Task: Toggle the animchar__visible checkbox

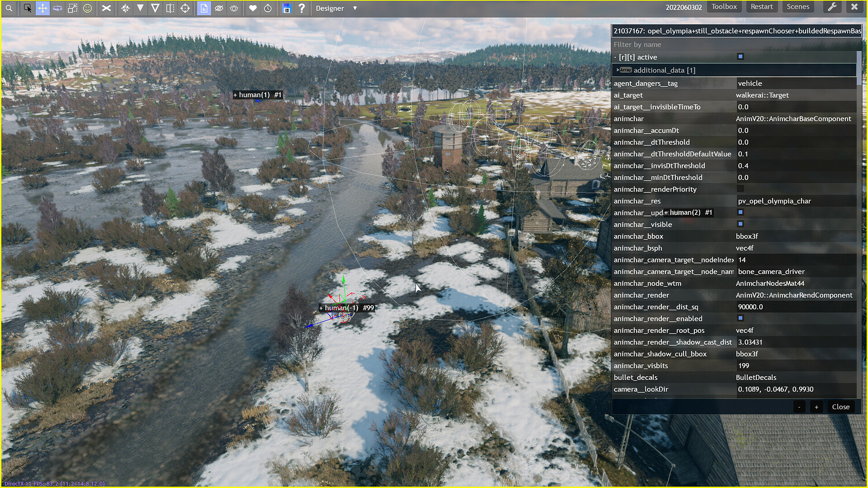Action: 740,224
